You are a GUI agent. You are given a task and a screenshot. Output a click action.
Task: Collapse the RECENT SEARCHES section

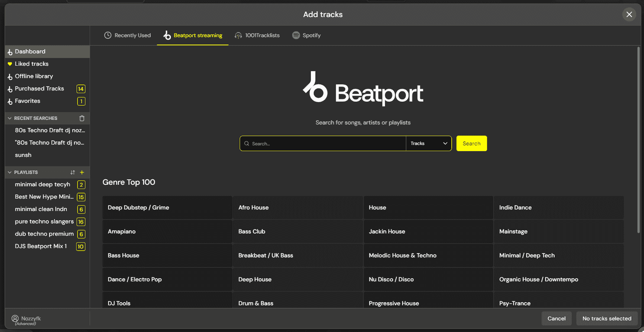point(10,118)
